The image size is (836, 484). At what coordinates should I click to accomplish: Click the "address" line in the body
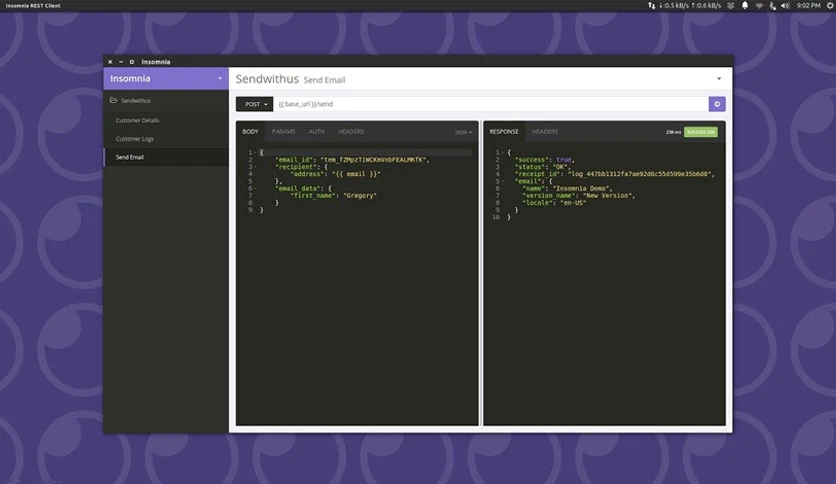click(335, 174)
